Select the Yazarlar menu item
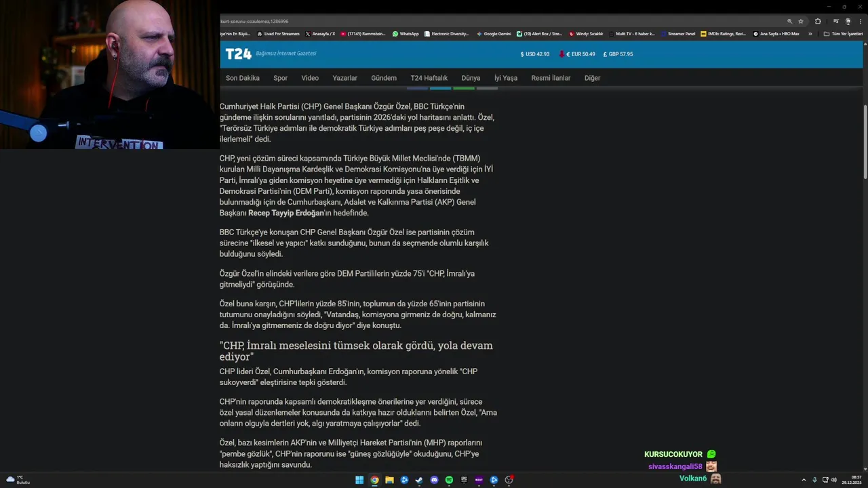 pyautogui.click(x=344, y=78)
